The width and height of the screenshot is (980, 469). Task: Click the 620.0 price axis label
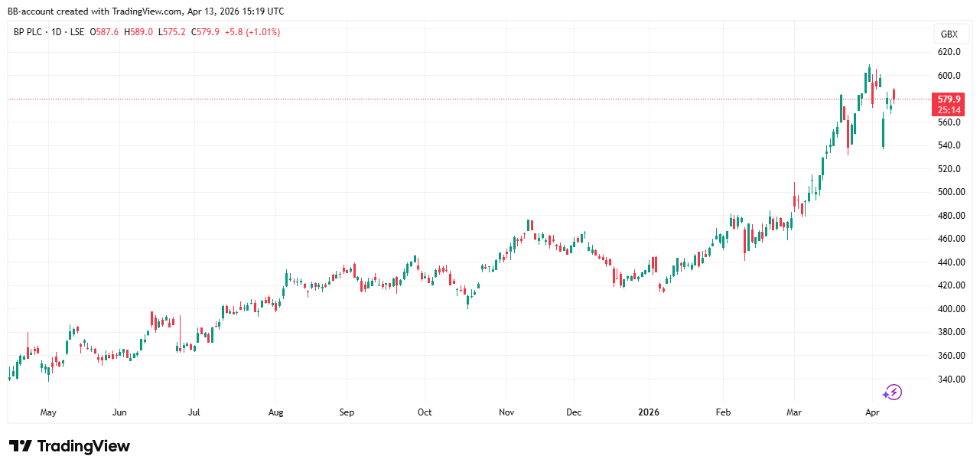(x=949, y=52)
